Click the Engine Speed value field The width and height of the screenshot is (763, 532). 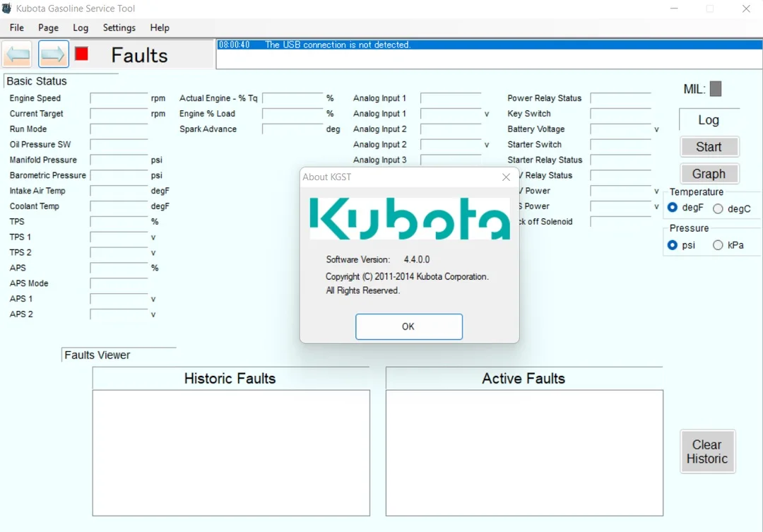(x=119, y=98)
